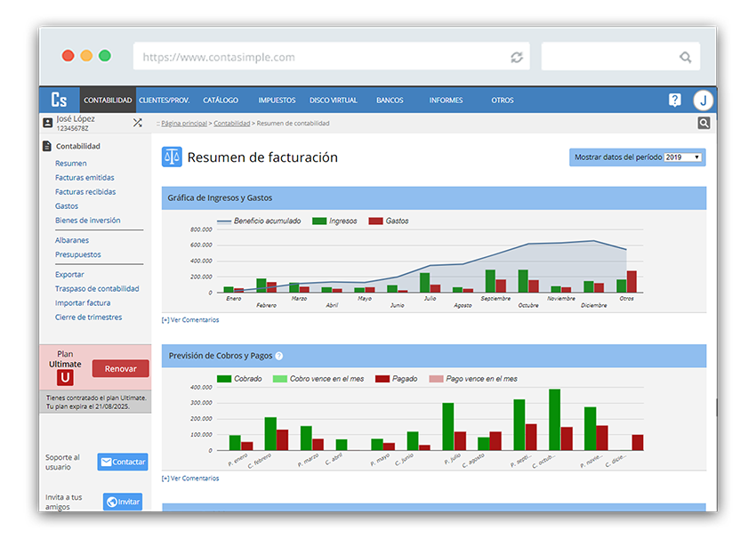Viewport: 756px width, 555px height.
Task: Open the period year dropdown showing 2019
Action: [x=683, y=157]
